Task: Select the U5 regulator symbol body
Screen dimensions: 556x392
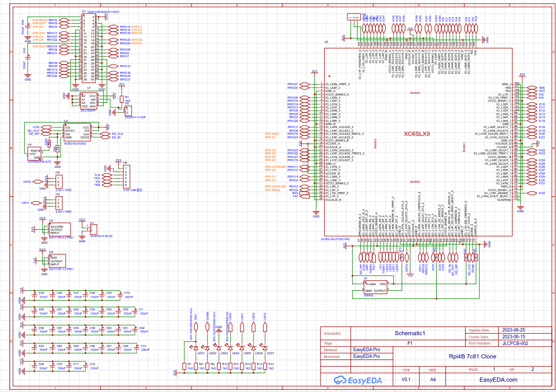Action: point(59,229)
